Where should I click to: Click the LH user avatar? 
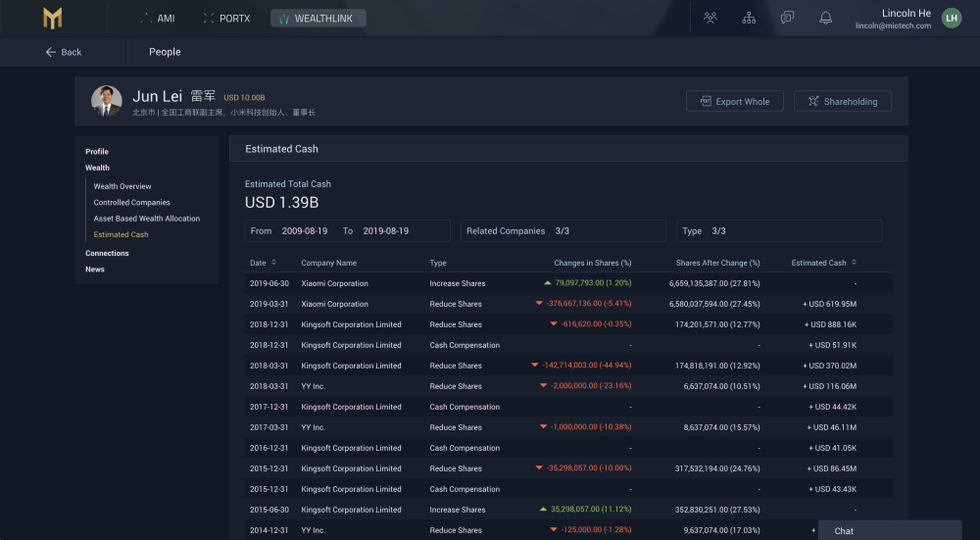click(x=951, y=18)
